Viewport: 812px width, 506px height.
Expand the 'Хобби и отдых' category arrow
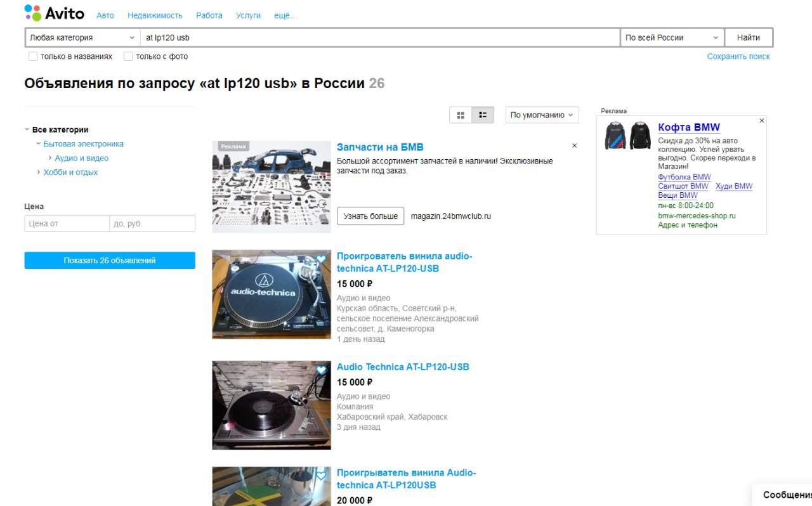coord(38,172)
